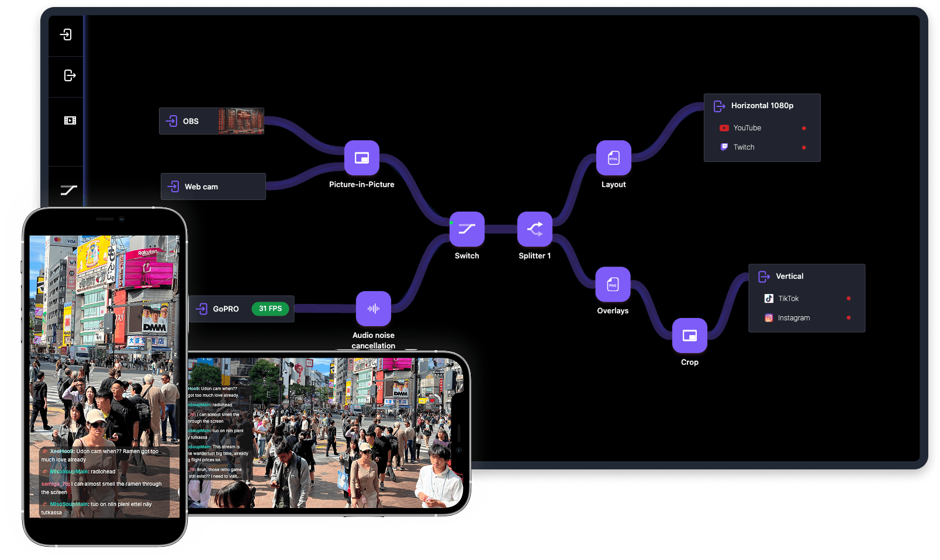Open the Overlays node
This screenshot has width=940, height=560.
pos(613,285)
